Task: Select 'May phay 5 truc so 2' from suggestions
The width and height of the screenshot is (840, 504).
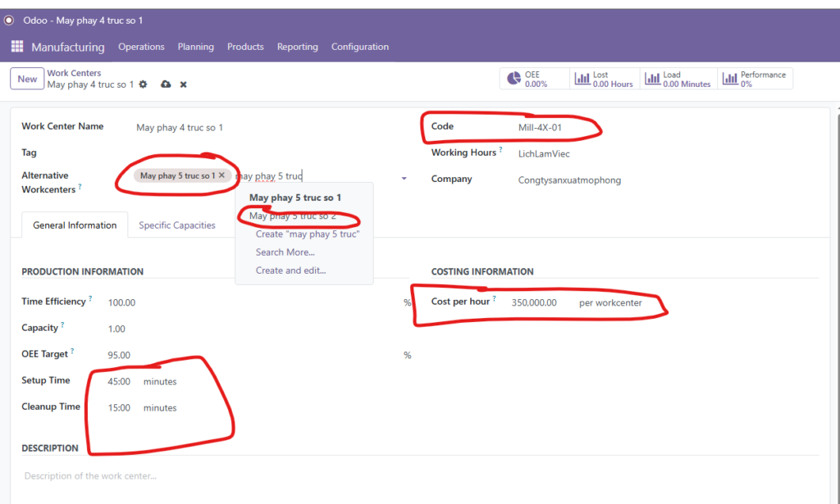Action: click(293, 216)
